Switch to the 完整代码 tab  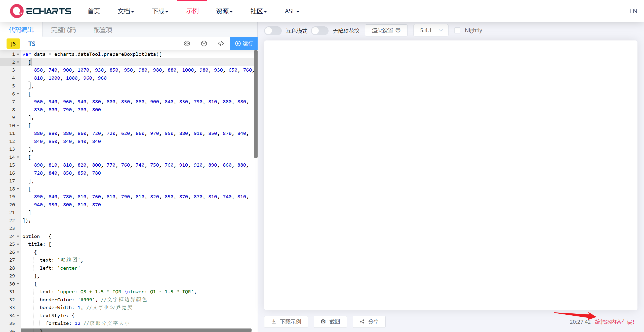tap(63, 30)
